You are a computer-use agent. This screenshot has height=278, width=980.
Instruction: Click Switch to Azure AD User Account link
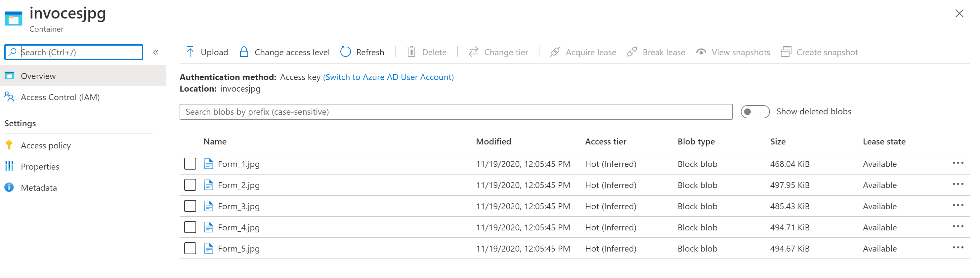pyautogui.click(x=388, y=77)
